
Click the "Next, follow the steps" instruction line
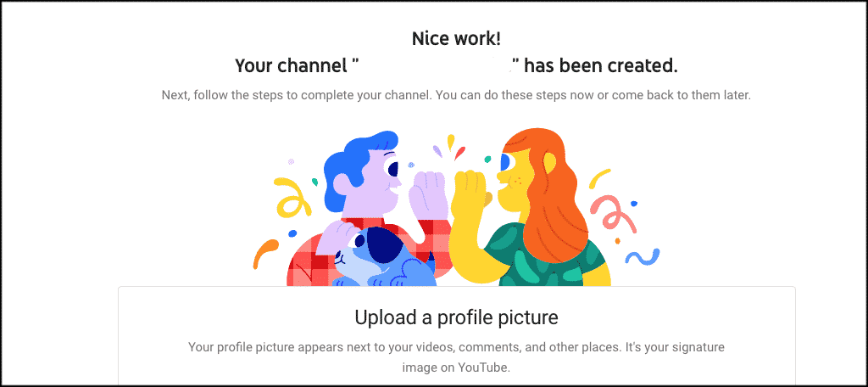tap(455, 95)
